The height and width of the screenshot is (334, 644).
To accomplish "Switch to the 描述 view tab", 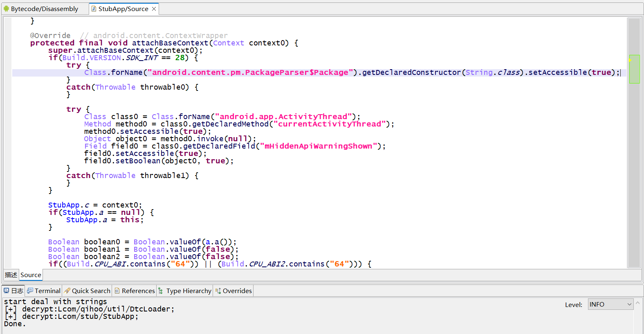I will click(11, 275).
